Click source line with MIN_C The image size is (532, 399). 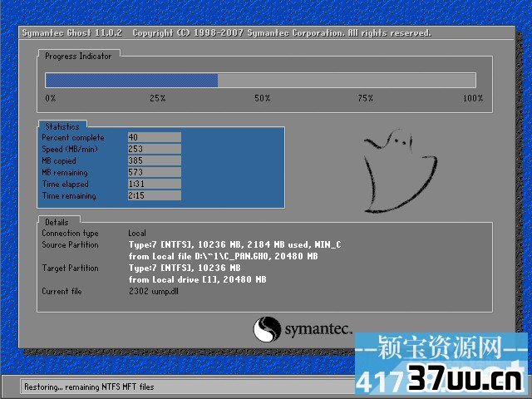tap(234, 244)
